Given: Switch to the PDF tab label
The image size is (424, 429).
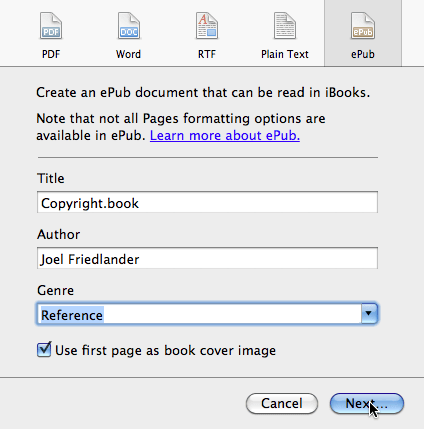Looking at the screenshot, I should (x=51, y=54).
